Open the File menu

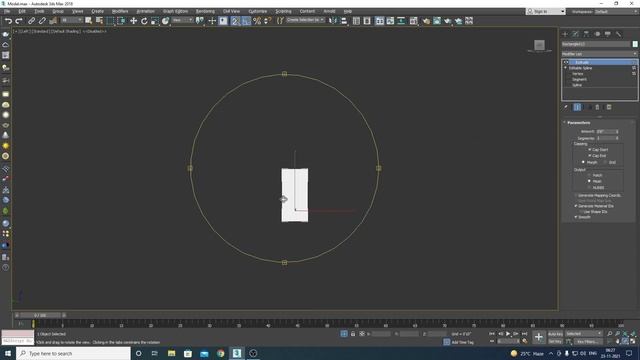(7, 11)
